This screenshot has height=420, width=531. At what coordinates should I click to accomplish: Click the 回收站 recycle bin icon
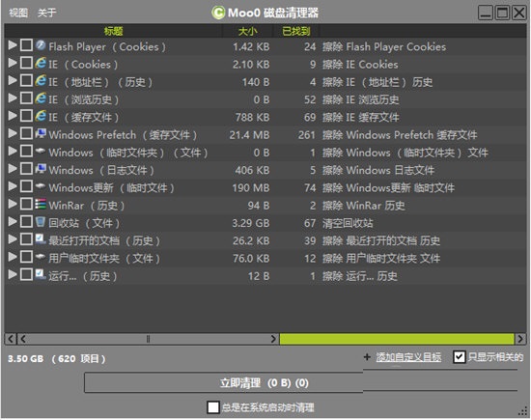(41, 221)
